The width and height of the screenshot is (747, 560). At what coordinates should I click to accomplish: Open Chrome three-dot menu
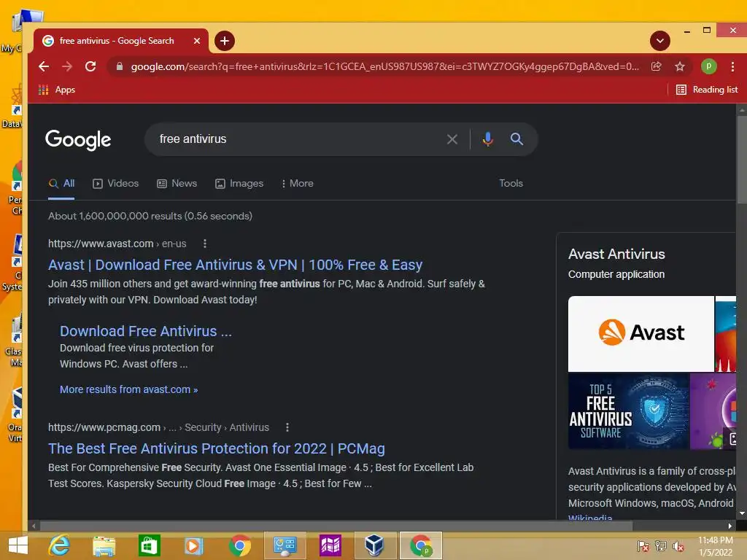pyautogui.click(x=732, y=66)
